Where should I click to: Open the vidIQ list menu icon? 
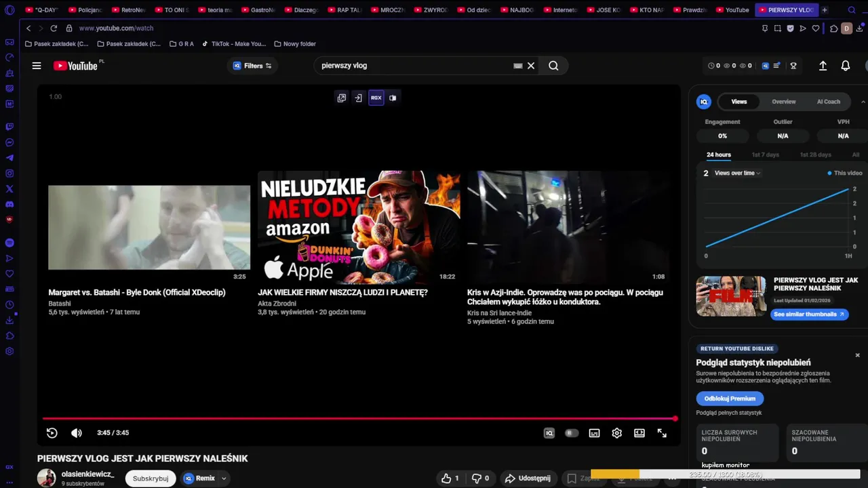[777, 66]
